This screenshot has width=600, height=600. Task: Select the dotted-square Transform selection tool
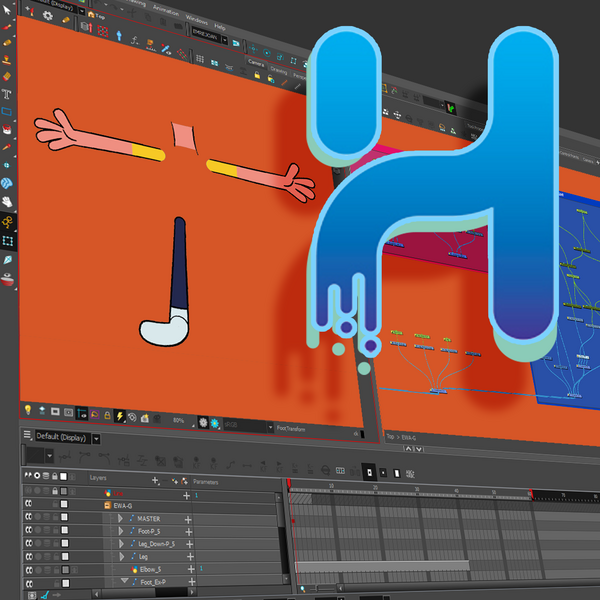click(x=8, y=241)
